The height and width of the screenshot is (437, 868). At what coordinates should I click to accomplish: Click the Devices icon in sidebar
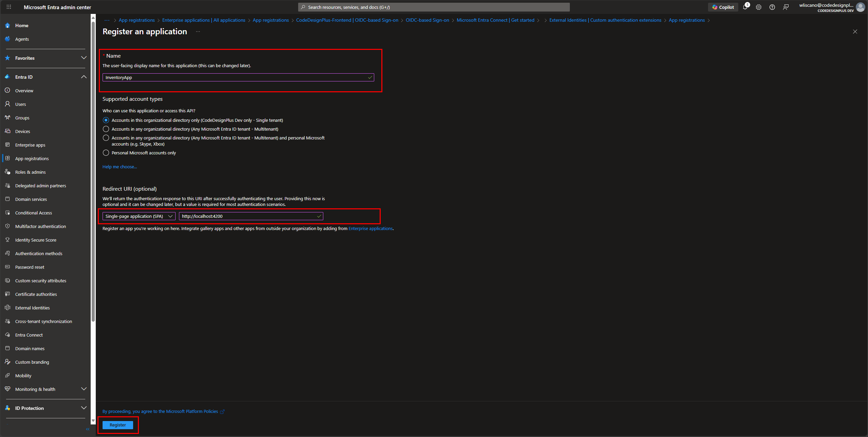(7, 131)
